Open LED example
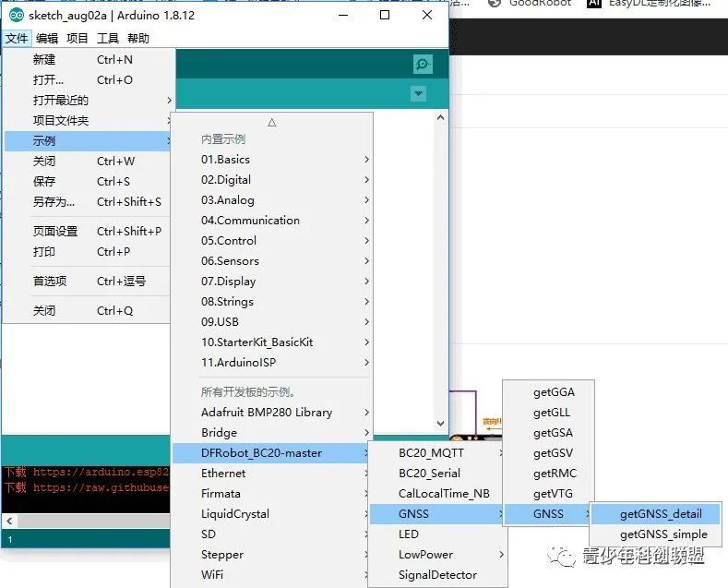This screenshot has height=588, width=728. pos(438,534)
